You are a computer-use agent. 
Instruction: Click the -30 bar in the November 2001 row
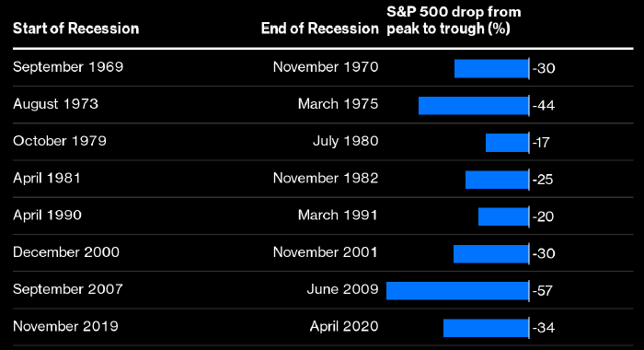(x=490, y=254)
